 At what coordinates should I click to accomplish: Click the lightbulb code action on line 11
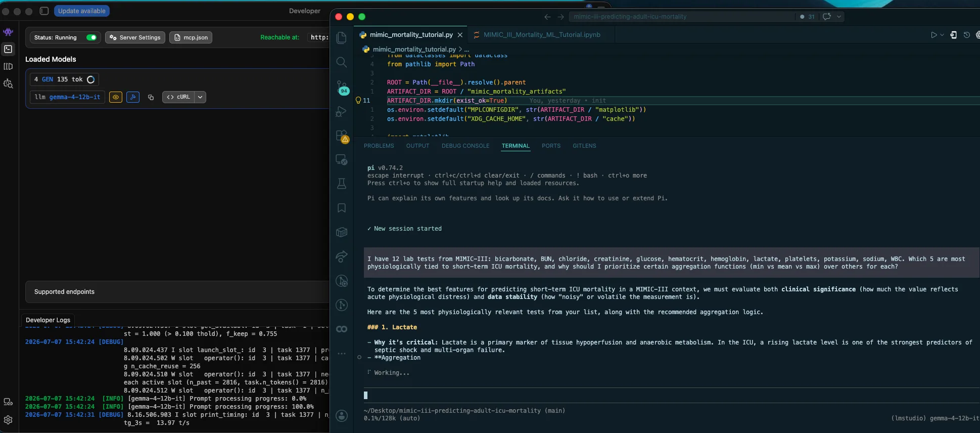358,100
